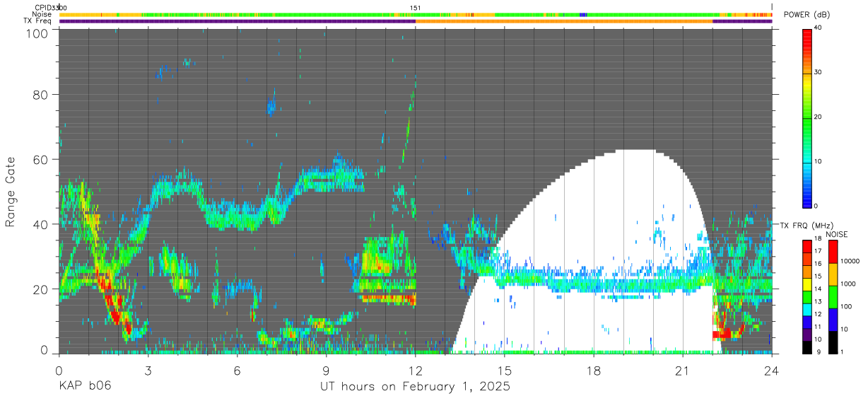Click the CPID row label at top
The image size is (868, 401).
(43, 8)
